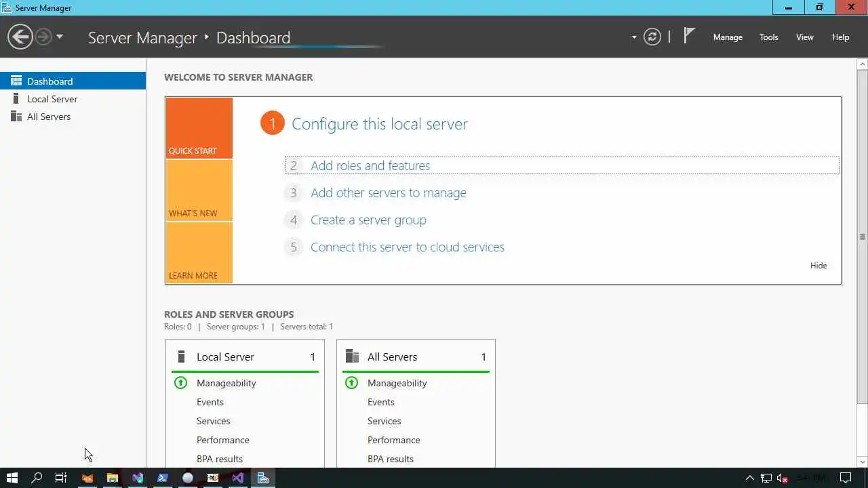Viewport: 868px width, 488px height.
Task: Click the muted volume icon in tray
Action: coord(782,478)
